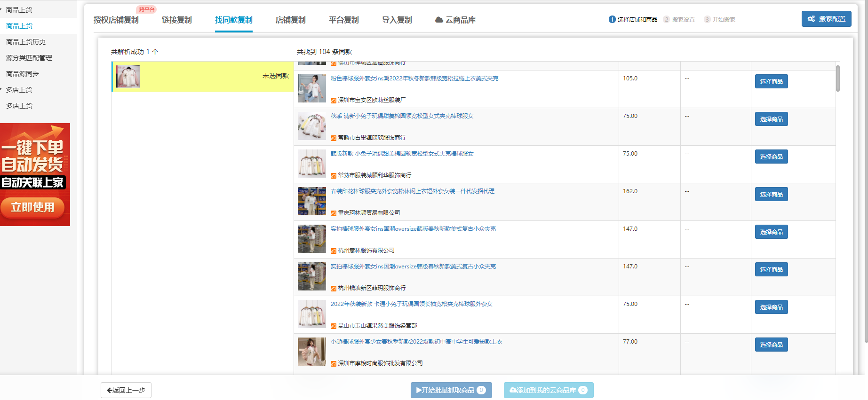Expand the 商品上货 sidebar group
Image resolution: width=868 pixels, height=400 pixels.
[x=1, y=10]
